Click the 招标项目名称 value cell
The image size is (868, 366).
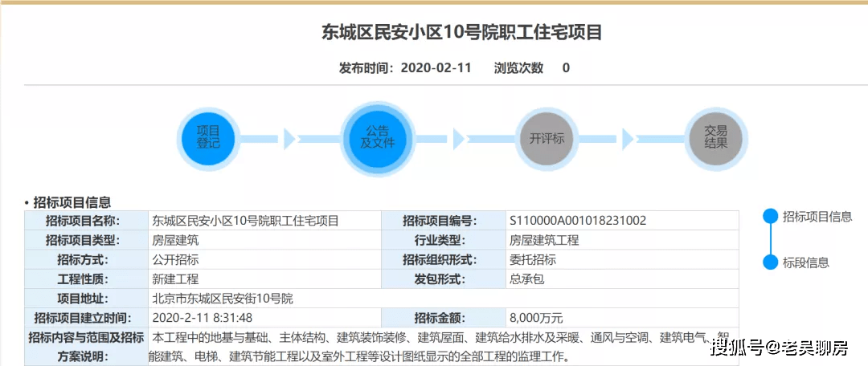(x=245, y=221)
